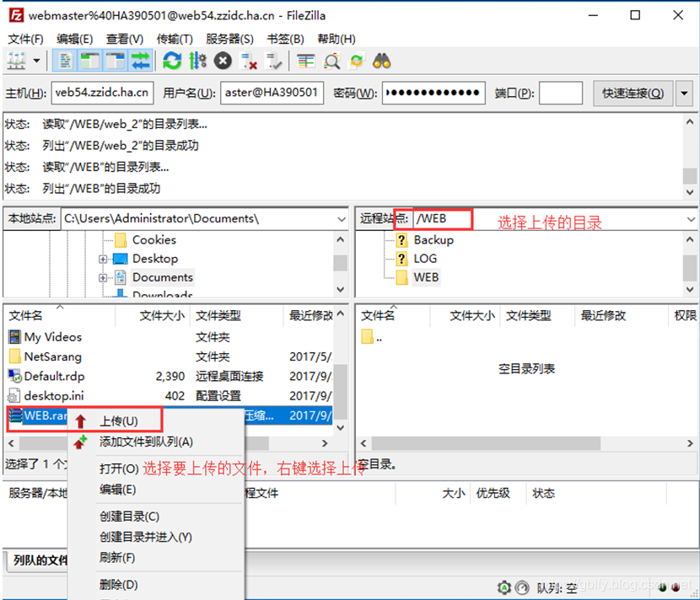Focus the 密码 password field
The height and width of the screenshot is (600, 700).
[x=433, y=93]
